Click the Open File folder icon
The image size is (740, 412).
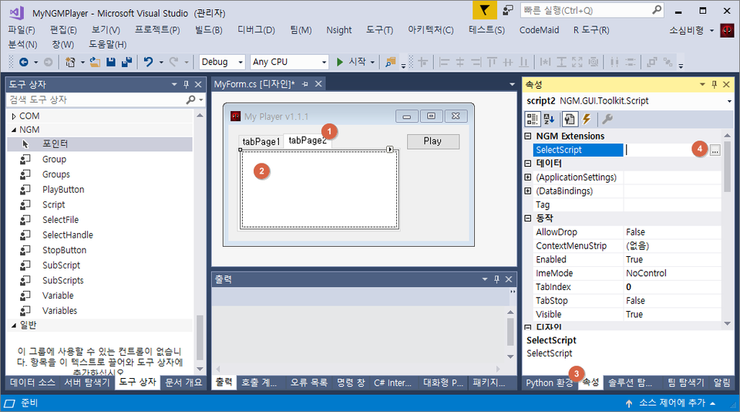pyautogui.click(x=95, y=62)
